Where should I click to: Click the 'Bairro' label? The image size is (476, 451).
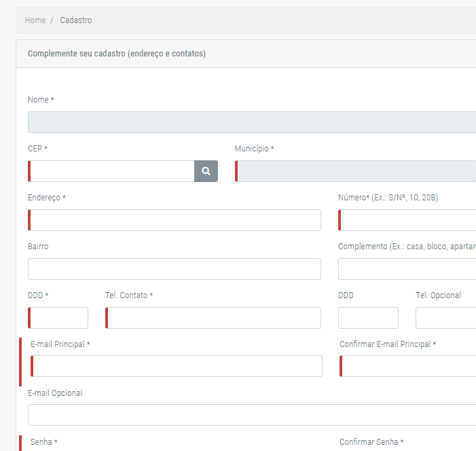tap(38, 247)
